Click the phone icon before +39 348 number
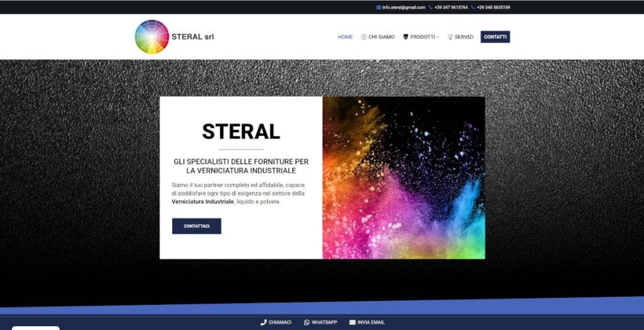This screenshot has height=330, width=644. 474,8
